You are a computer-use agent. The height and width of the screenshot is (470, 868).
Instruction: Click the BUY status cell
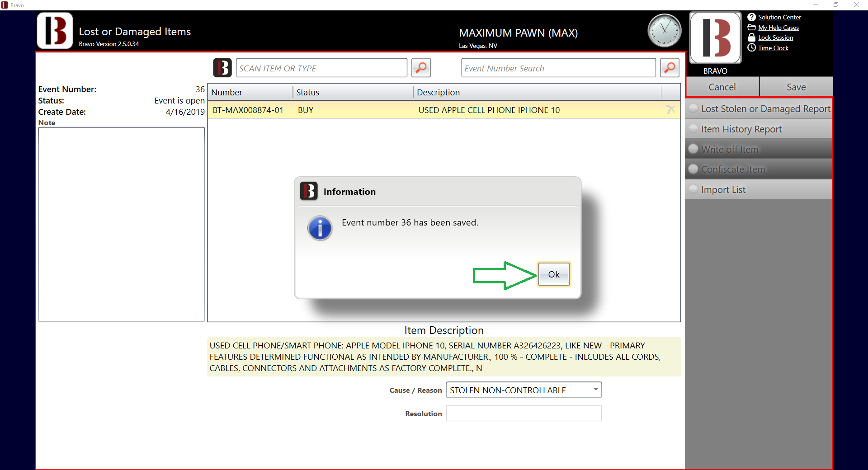306,110
